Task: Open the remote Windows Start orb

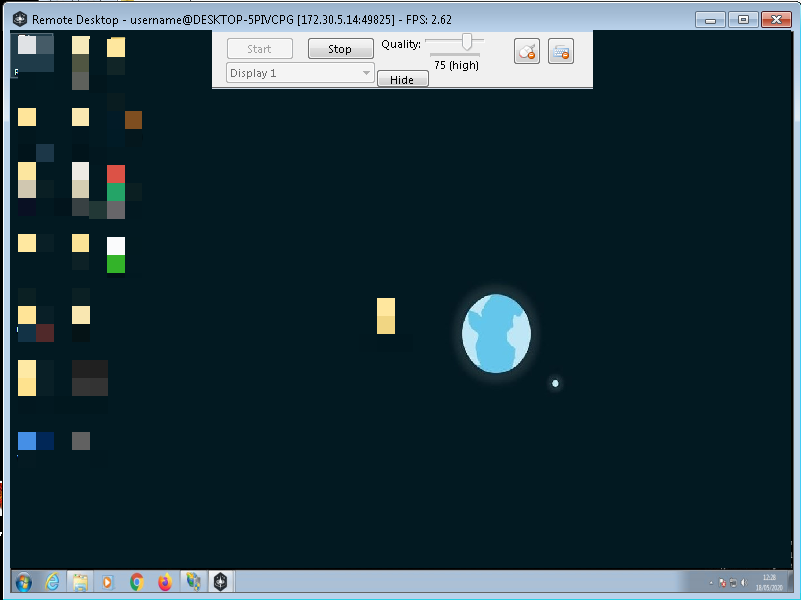Action: coord(24,582)
